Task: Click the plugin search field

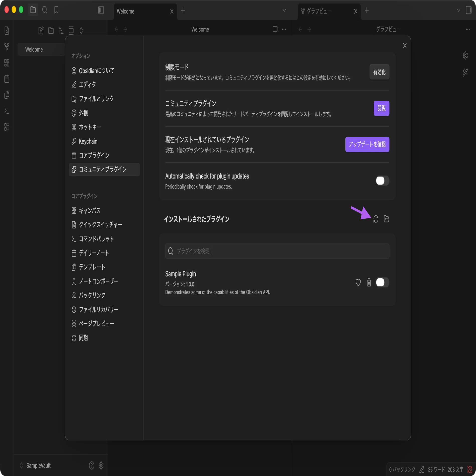Action: (x=277, y=251)
